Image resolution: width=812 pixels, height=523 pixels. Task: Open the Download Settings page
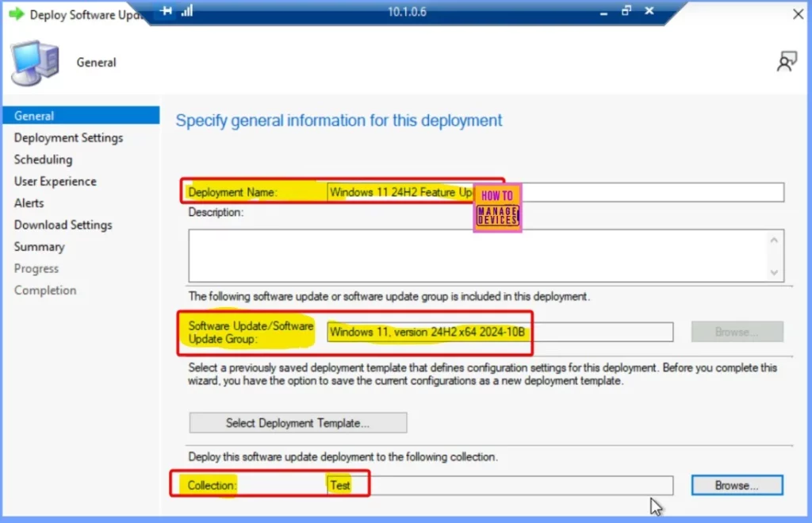[x=63, y=225]
